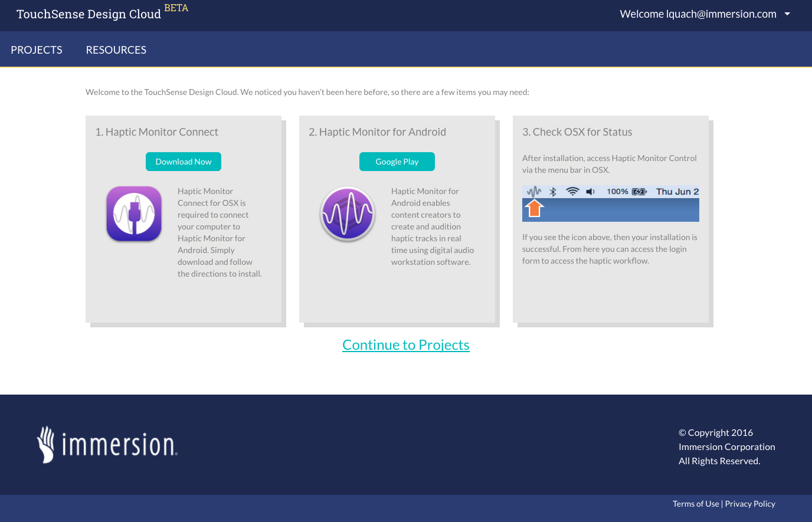Follow the Continue to Projects link
Image resolution: width=812 pixels, height=522 pixels.
(406, 345)
